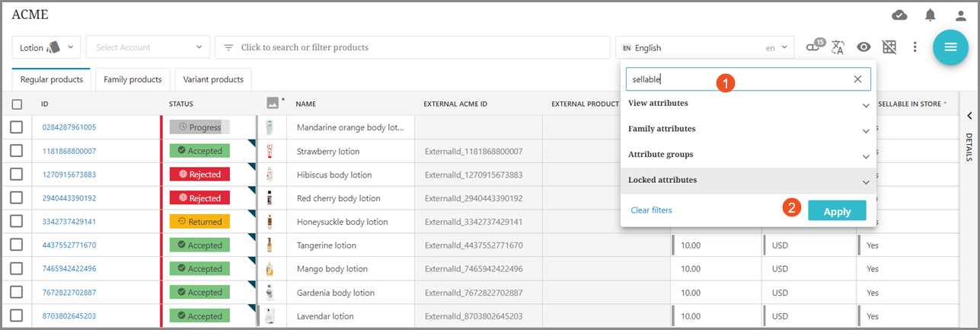Switch to the Variant products tab
This screenshot has width=980, height=330.
tap(213, 79)
